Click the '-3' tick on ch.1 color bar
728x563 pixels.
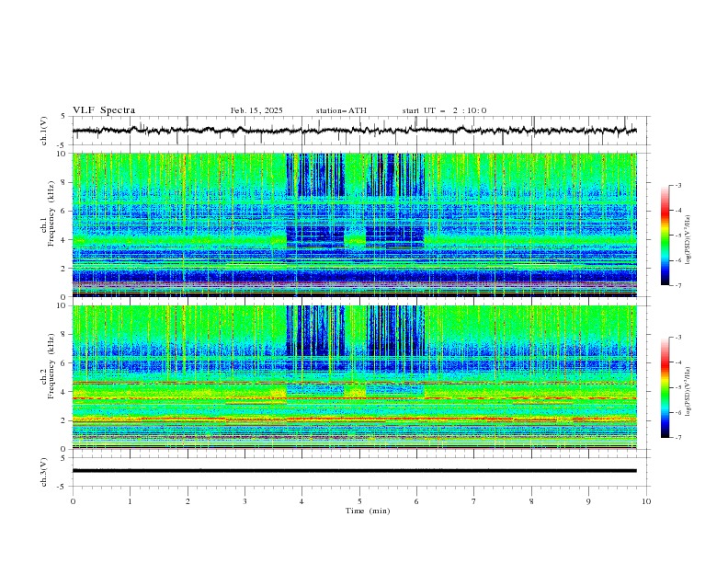tap(677, 185)
